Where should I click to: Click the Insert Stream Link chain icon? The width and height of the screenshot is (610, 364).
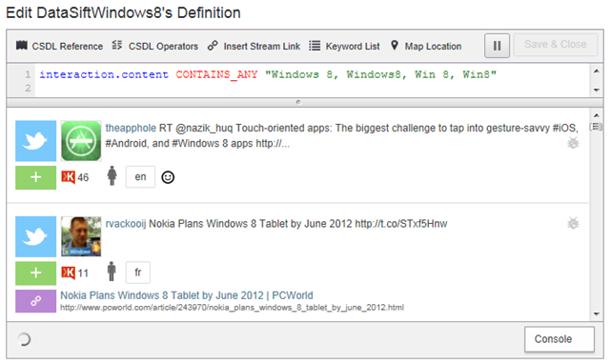pyautogui.click(x=213, y=46)
